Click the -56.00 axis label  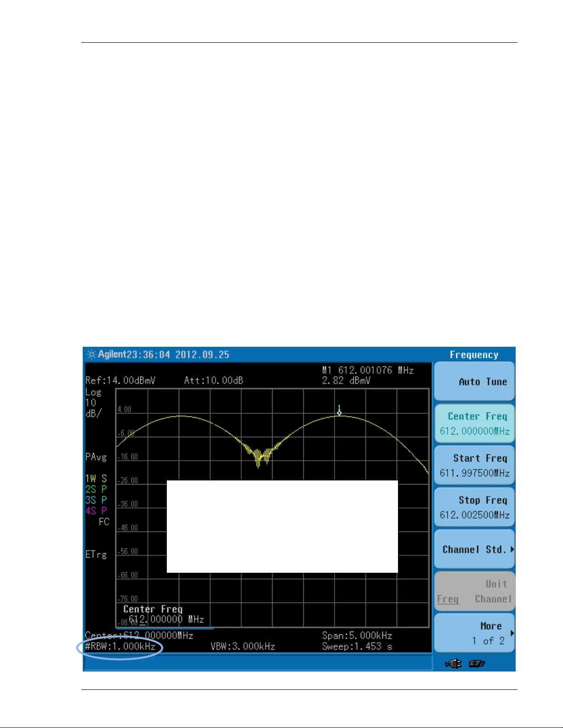coord(127,552)
